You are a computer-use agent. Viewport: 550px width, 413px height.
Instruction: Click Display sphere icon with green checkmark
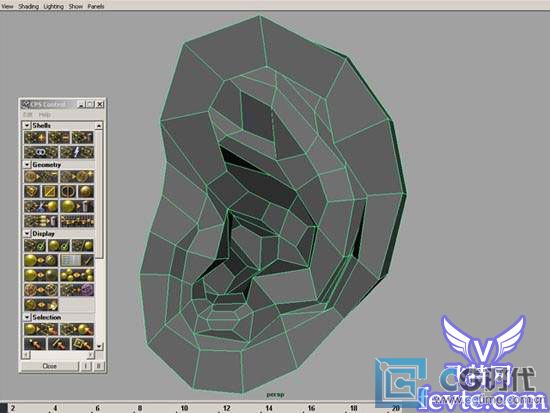(59, 245)
